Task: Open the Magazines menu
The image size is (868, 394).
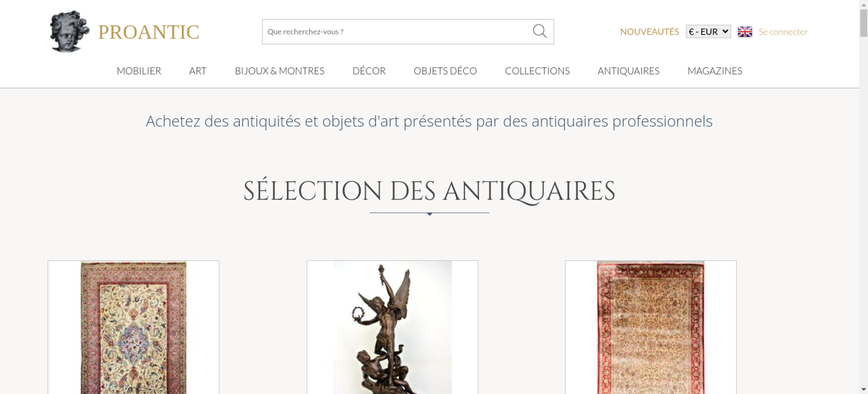Action: click(715, 71)
